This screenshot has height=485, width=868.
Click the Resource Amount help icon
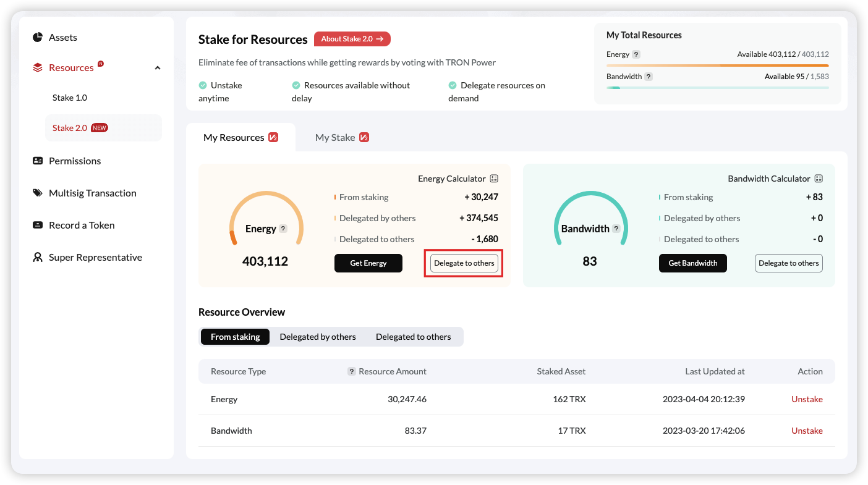(352, 371)
